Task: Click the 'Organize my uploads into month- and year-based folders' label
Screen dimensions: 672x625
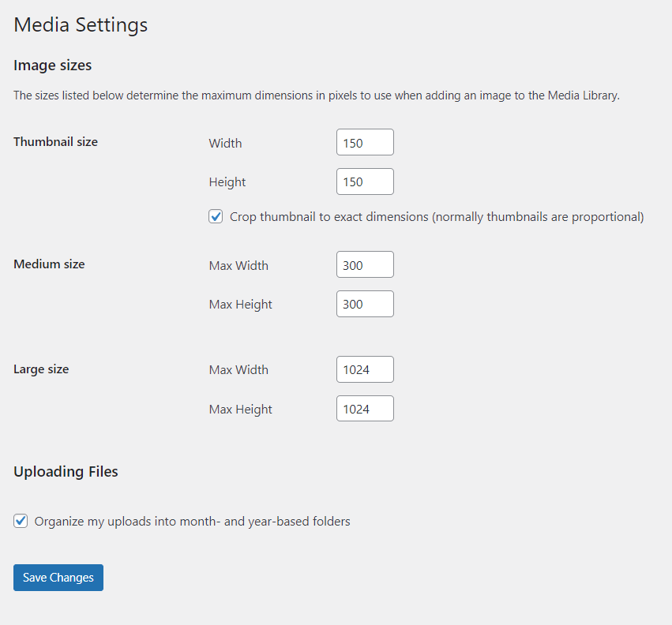Action: click(x=193, y=522)
